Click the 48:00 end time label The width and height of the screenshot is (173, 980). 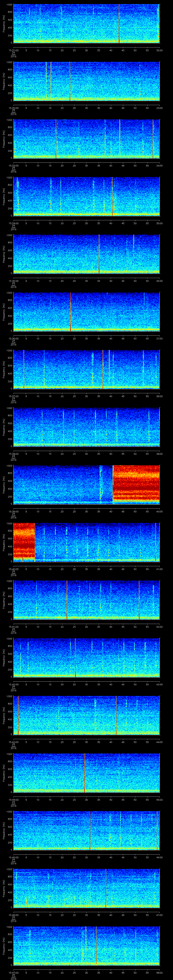[x=159, y=972]
